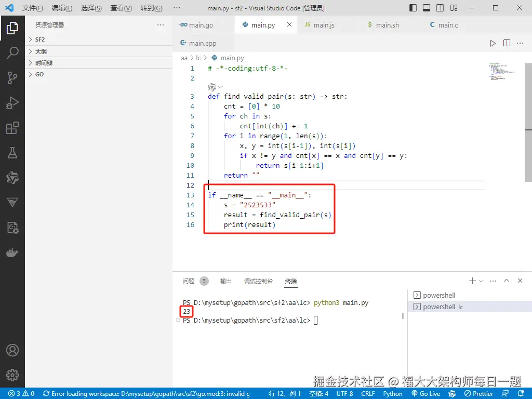This screenshot has height=399, width=532.
Task: Toggle the secondary side bar layout icon
Action: point(440,8)
